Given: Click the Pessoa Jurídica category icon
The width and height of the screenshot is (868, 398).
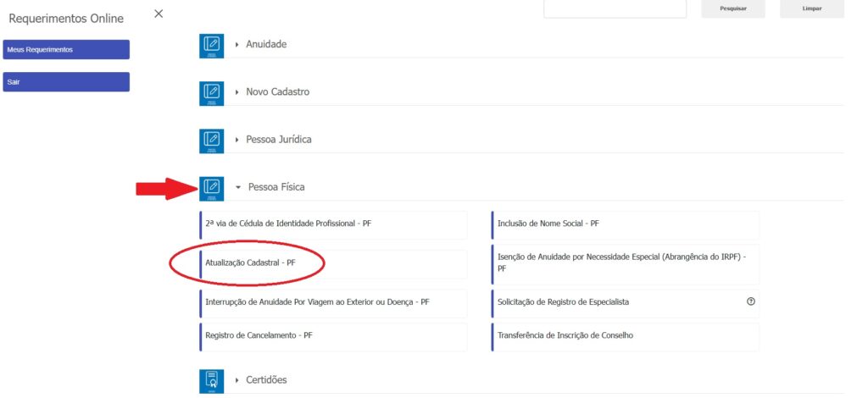Looking at the screenshot, I should point(212,140).
